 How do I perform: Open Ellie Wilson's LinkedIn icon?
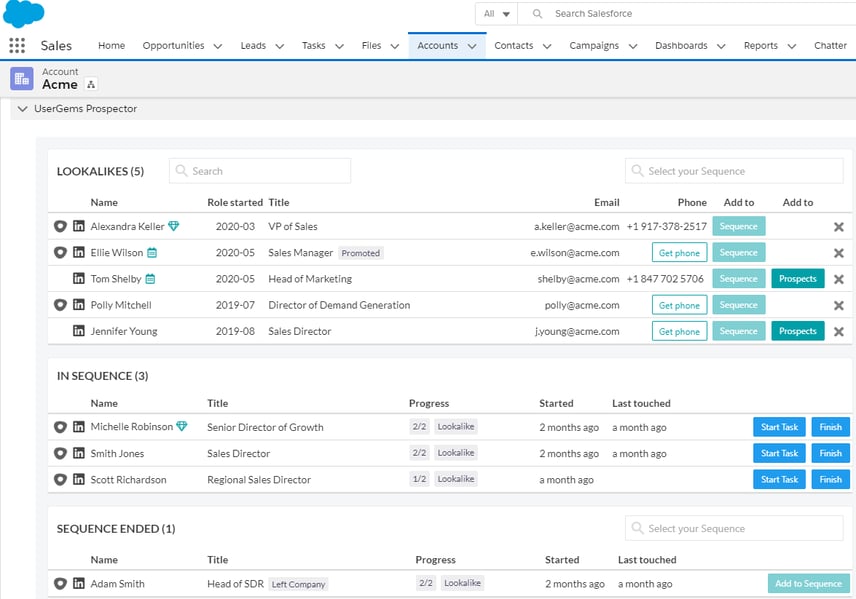tap(79, 252)
